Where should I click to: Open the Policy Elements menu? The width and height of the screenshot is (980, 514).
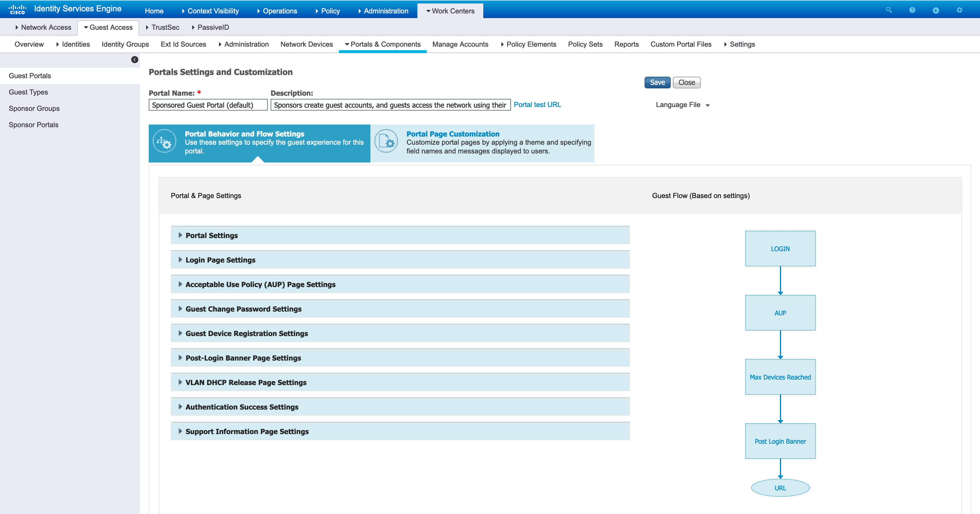coord(528,44)
